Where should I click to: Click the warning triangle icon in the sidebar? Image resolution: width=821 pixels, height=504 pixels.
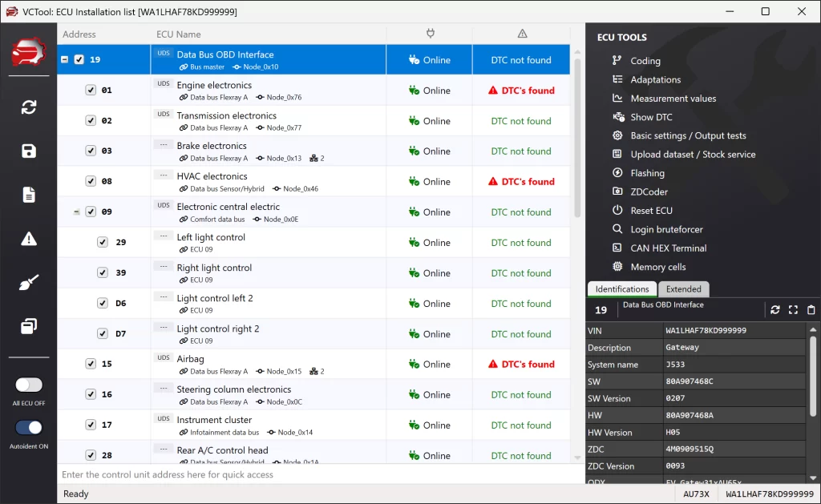(29, 239)
